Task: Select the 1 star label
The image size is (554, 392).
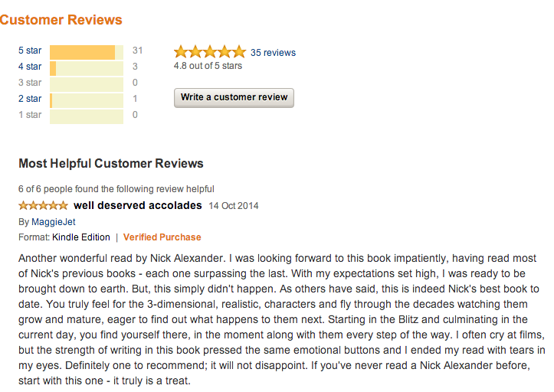Action: [x=30, y=115]
